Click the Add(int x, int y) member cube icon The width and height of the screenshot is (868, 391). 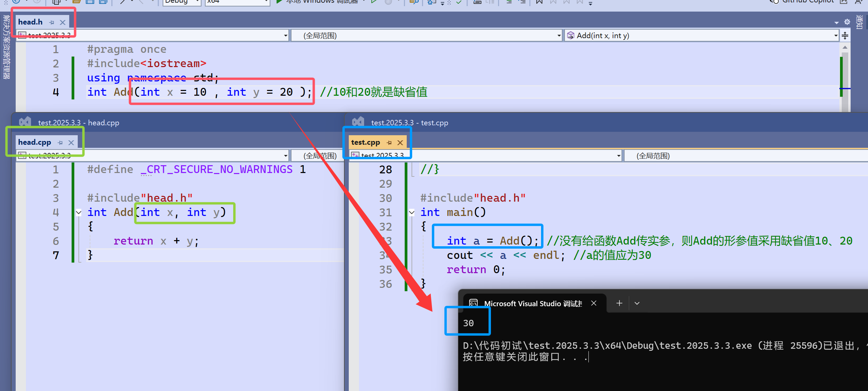[x=570, y=35]
